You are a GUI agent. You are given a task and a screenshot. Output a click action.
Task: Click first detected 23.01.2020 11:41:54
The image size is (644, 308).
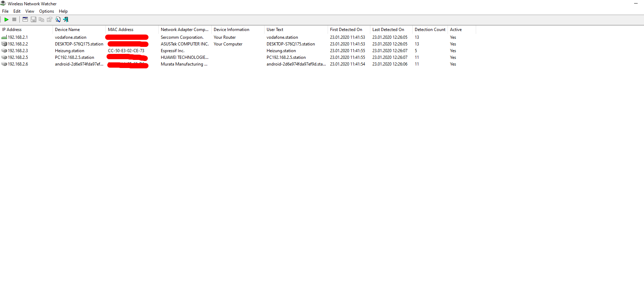[x=347, y=64]
